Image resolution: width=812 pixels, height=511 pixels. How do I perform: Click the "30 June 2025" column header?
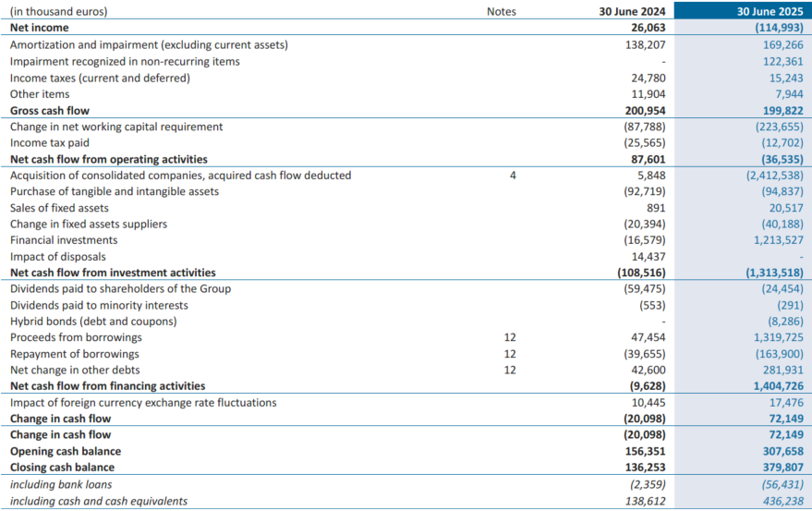pos(769,12)
